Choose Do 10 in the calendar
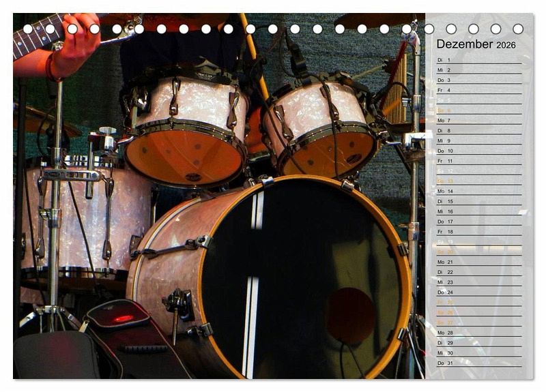This screenshot has width=546, height=392. [478, 151]
